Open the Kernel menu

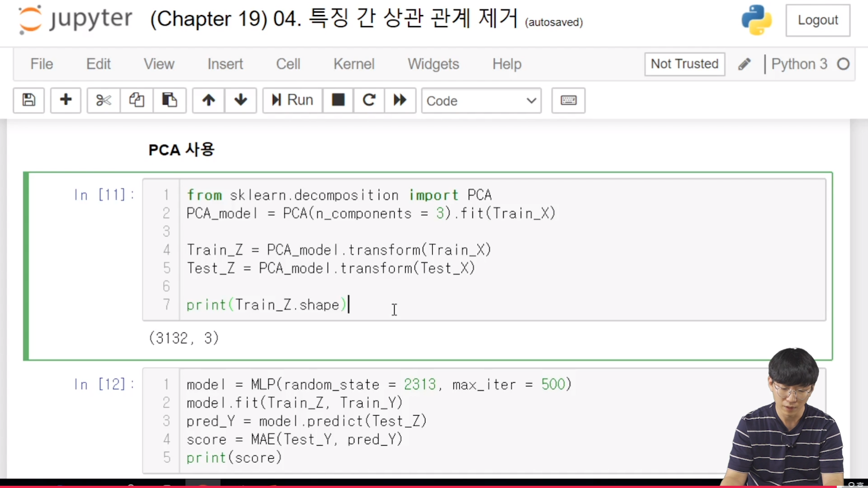354,64
